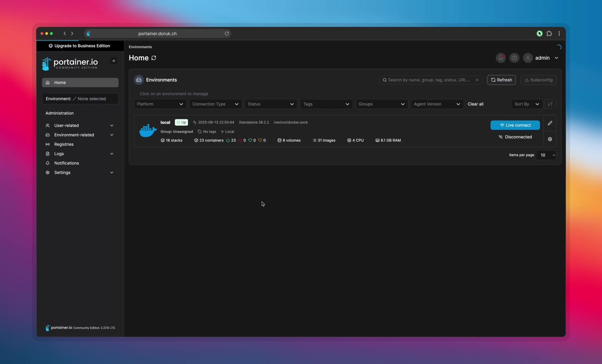This screenshot has height=364, width=602.
Task: Open Notifications in sidebar
Action: click(x=80, y=163)
